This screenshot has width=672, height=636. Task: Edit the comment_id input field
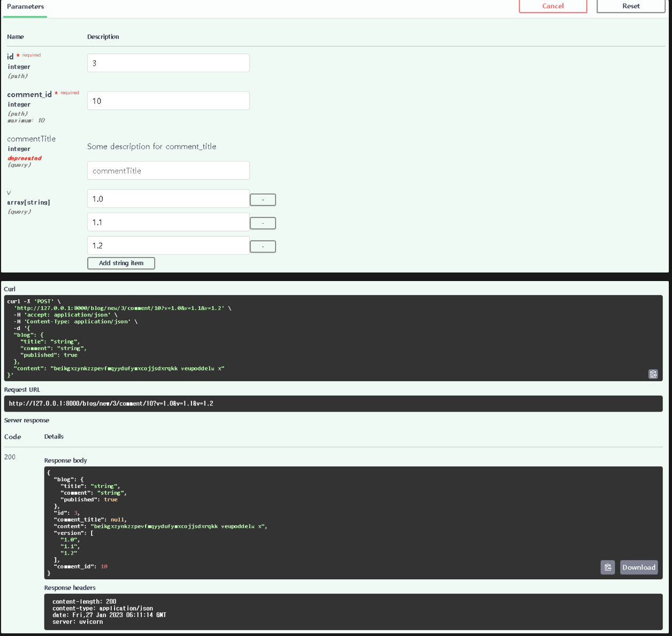(168, 101)
